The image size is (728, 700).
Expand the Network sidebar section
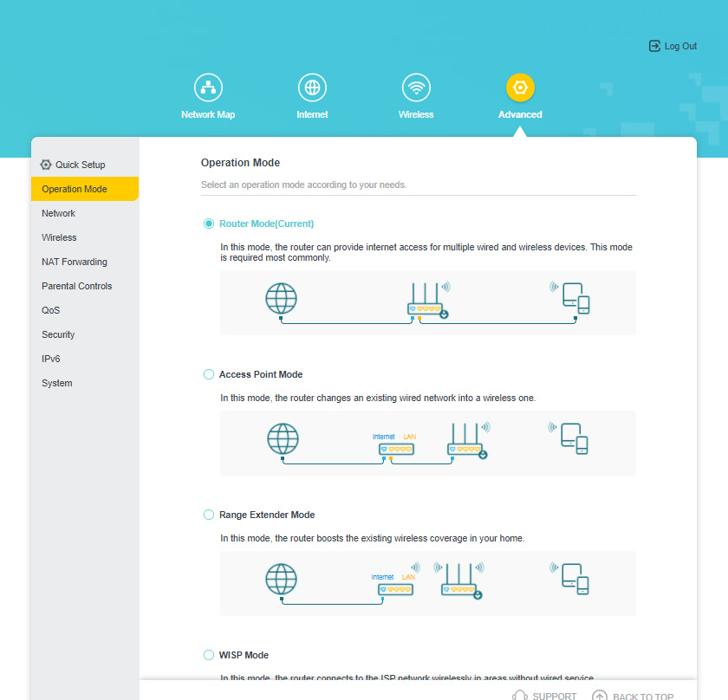(59, 213)
